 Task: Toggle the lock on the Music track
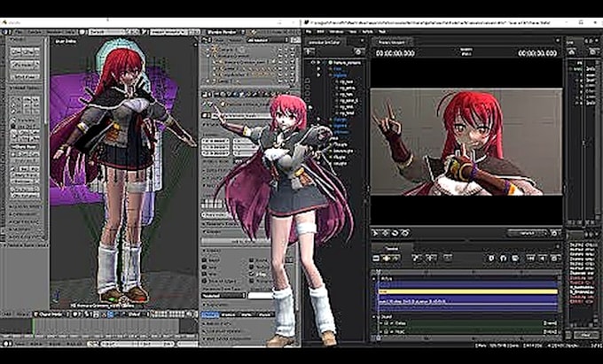pyautogui.click(x=387, y=331)
